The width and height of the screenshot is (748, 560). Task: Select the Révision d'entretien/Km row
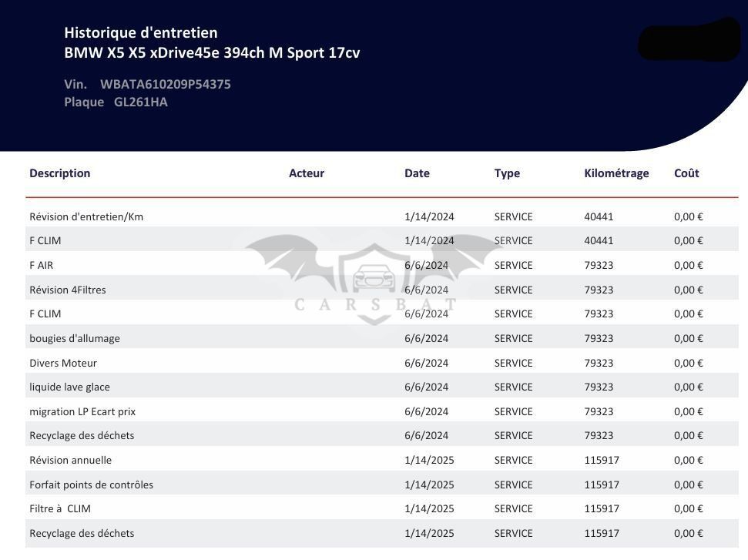pyautogui.click(x=381, y=216)
